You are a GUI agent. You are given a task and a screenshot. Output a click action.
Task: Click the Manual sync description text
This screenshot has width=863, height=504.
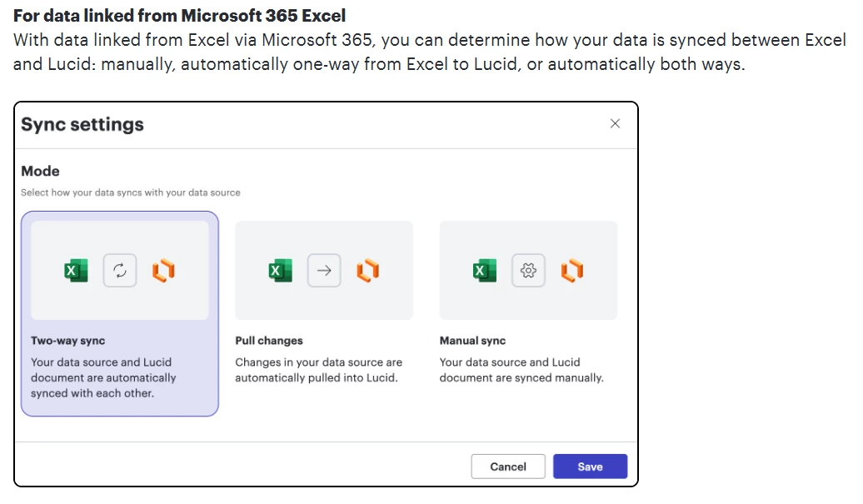521,370
